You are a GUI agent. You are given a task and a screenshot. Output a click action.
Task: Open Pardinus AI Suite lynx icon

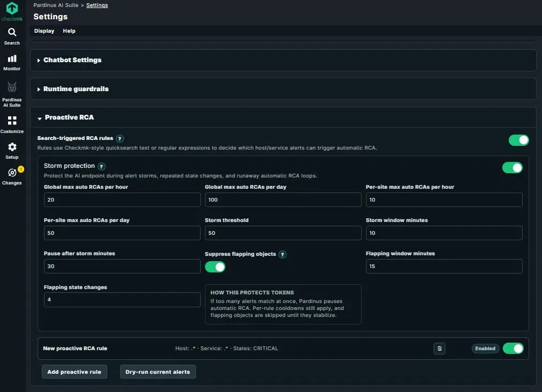pyautogui.click(x=12, y=87)
